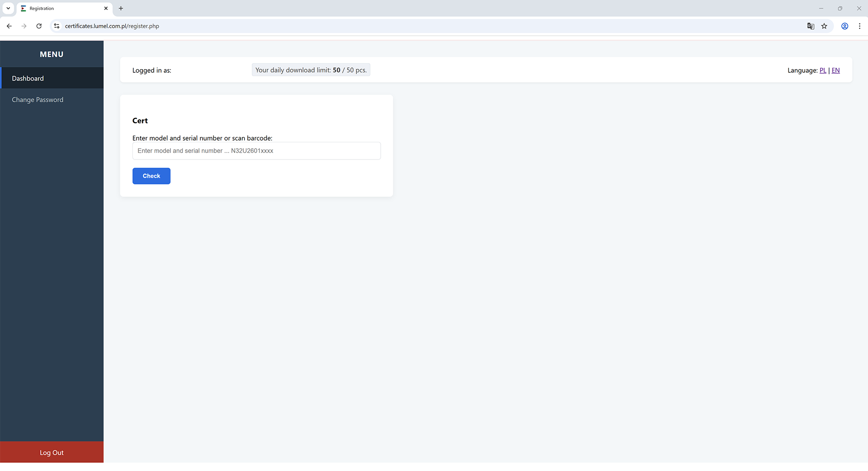Switch language to PL
Viewport: 868px width, 471px height.
pyautogui.click(x=823, y=71)
